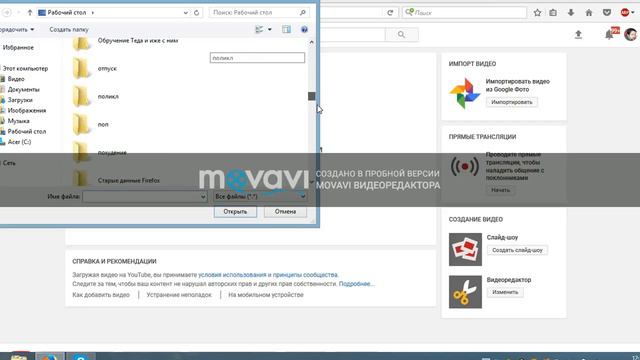Select Избранное in navigation pane
The image size is (640, 360).
click(18, 48)
